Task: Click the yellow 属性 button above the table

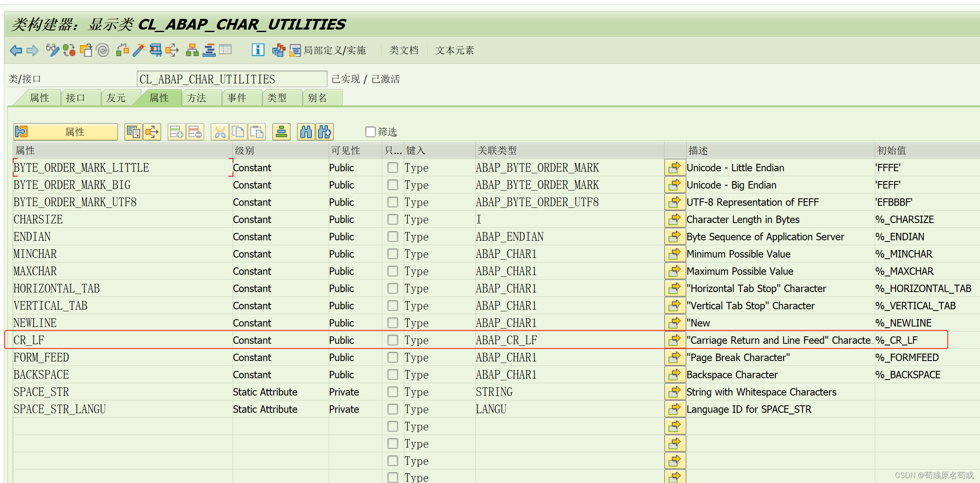Action: click(66, 132)
